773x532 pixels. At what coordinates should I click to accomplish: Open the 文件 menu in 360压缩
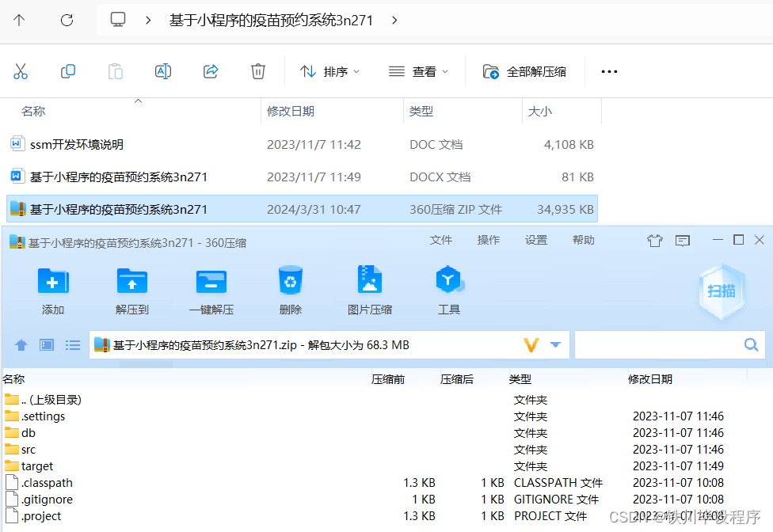coord(440,240)
